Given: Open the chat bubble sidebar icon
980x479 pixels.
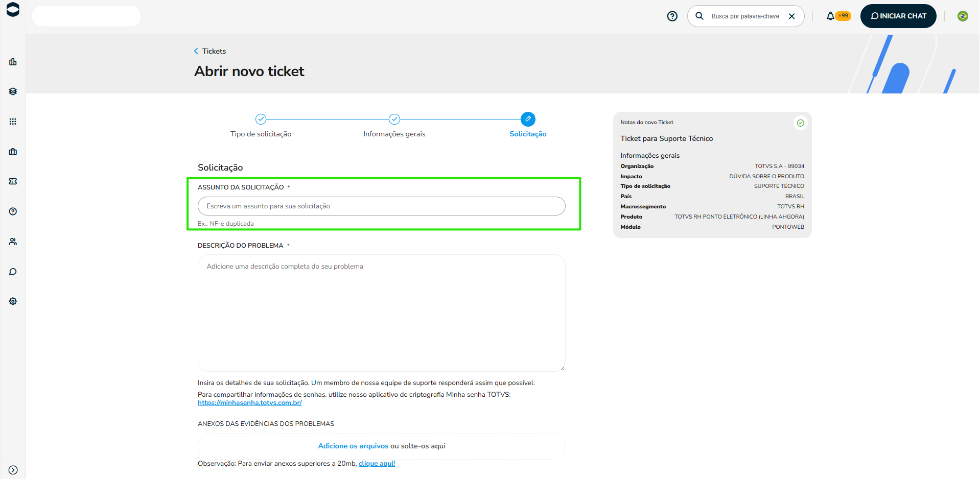Looking at the screenshot, I should [x=13, y=271].
